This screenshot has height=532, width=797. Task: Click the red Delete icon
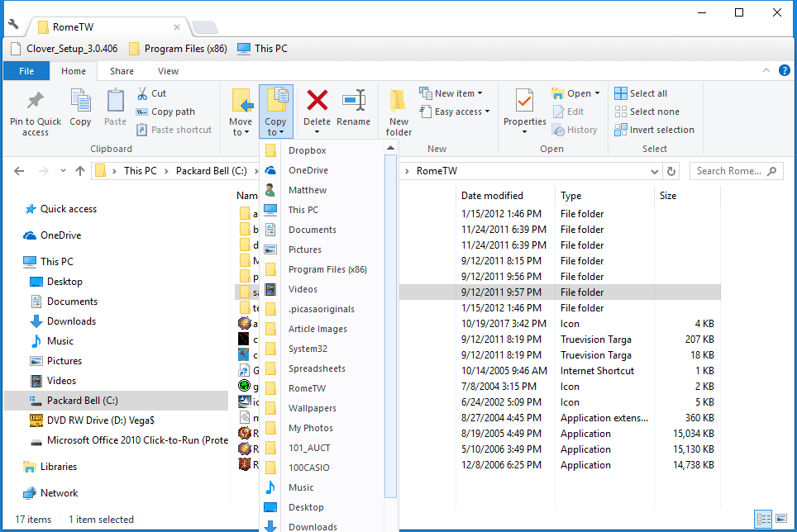pyautogui.click(x=317, y=101)
